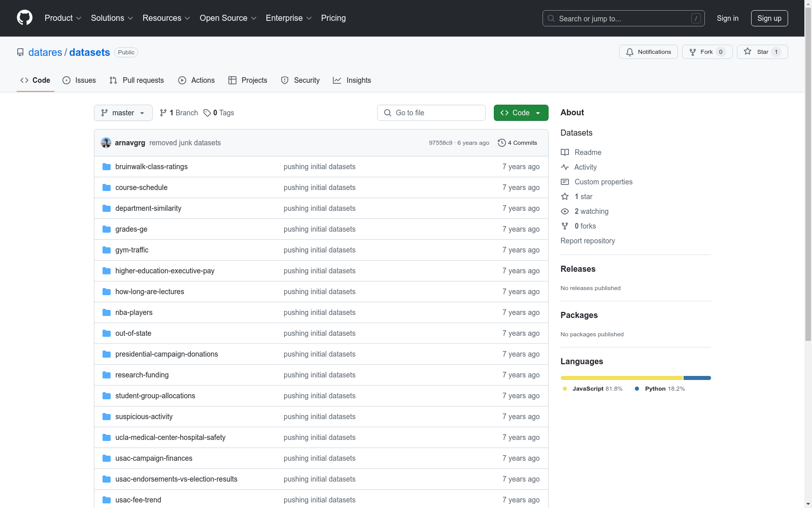Open the higher-education-executive-pay folder
Image resolution: width=812 pixels, height=508 pixels.
coord(165,271)
